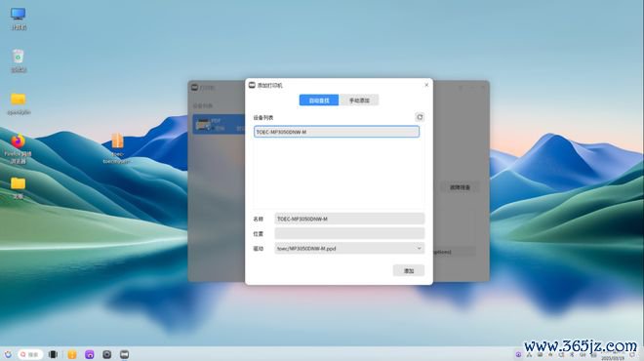Screen dimensions: 644x361
Task: Open the Computer desktop icon
Action: pos(19,19)
